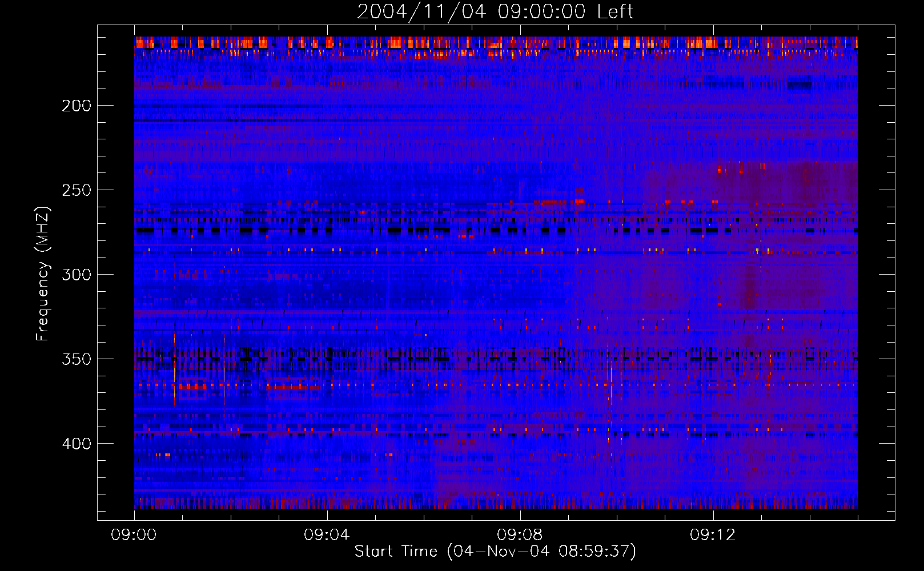Click the 'Start Time (04-Nov-04 08:59:37)' label

click(x=495, y=552)
